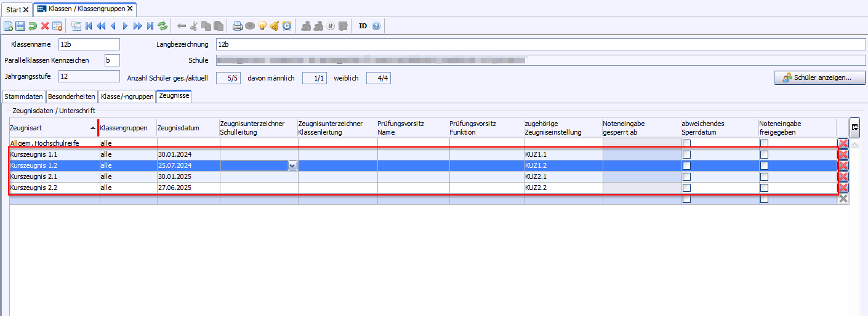This screenshot has width=868, height=316.
Task: Click the green refresh arrows icon
Action: (x=163, y=26)
